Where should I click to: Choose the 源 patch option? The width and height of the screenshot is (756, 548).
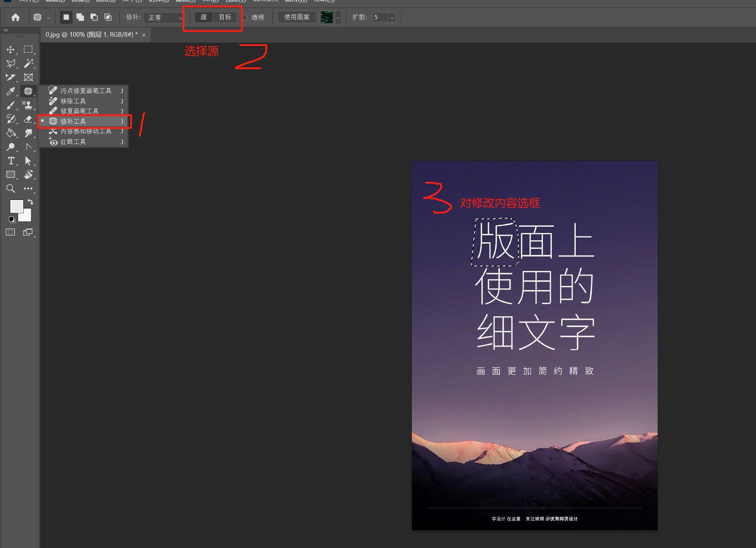[203, 17]
